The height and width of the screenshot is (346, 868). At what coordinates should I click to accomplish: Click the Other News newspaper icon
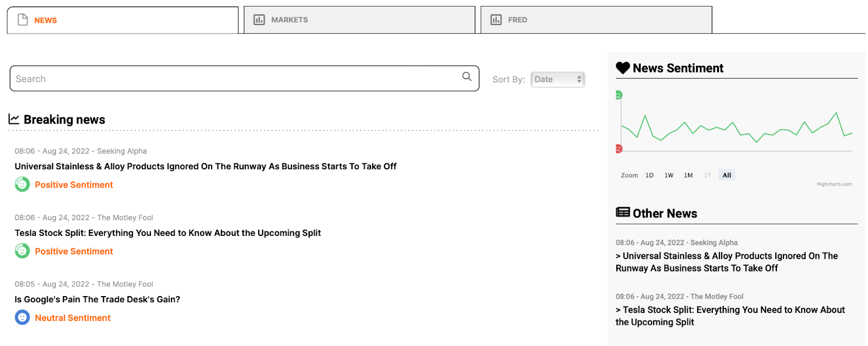pyautogui.click(x=623, y=212)
